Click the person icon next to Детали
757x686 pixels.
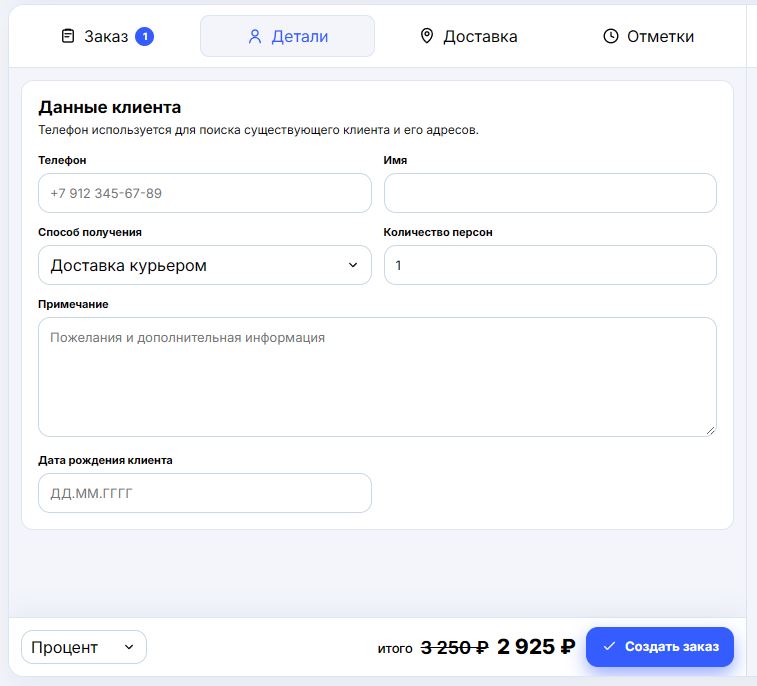[254, 36]
